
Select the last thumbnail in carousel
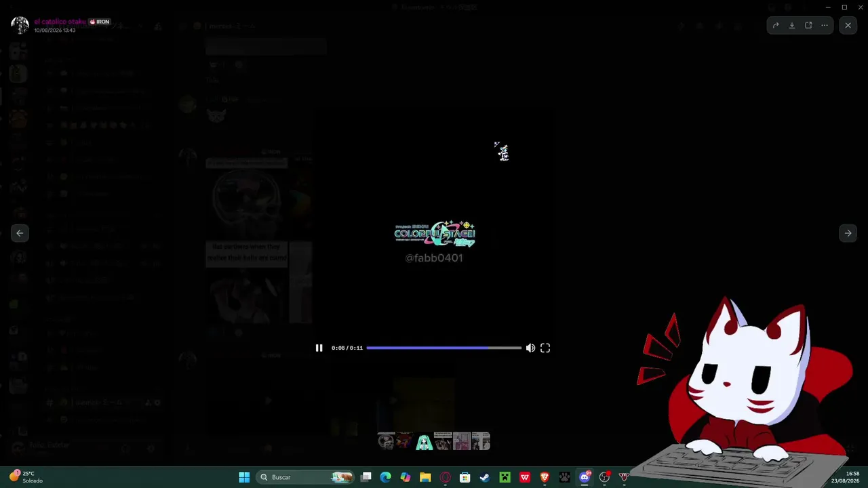481,441
